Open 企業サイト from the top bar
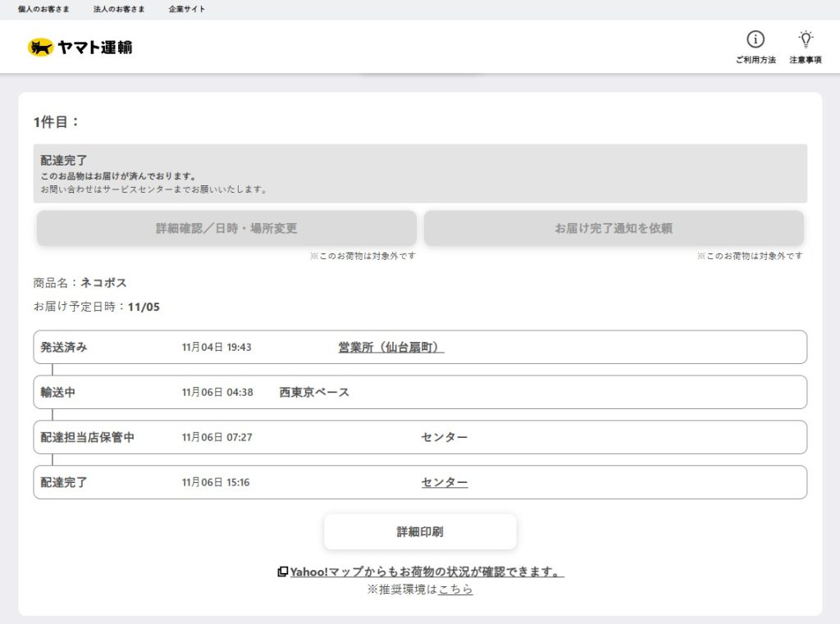This screenshot has height=624, width=840. (187, 9)
